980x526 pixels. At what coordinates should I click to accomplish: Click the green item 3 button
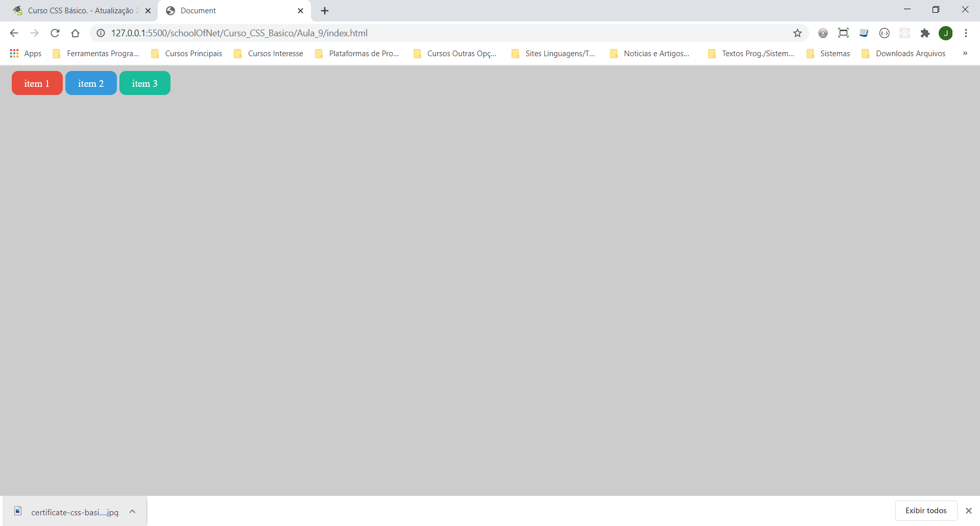[x=145, y=83]
